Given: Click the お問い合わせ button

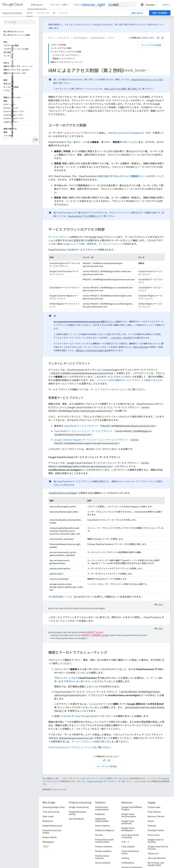Looking at the screenshot, I should coord(137,13).
